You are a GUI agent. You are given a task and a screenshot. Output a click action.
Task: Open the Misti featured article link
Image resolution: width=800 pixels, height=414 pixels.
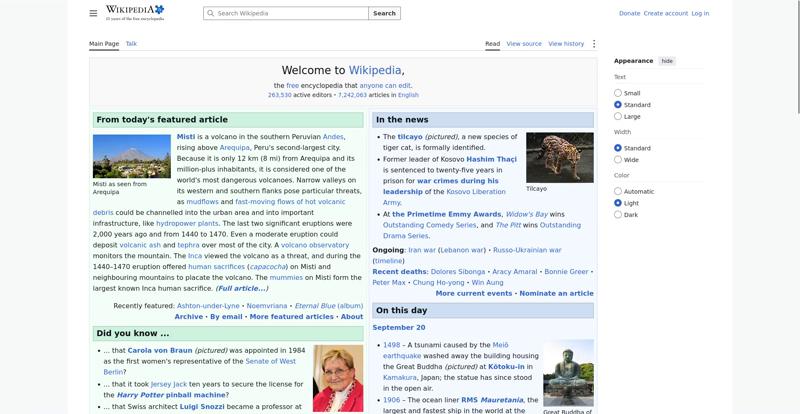point(186,137)
